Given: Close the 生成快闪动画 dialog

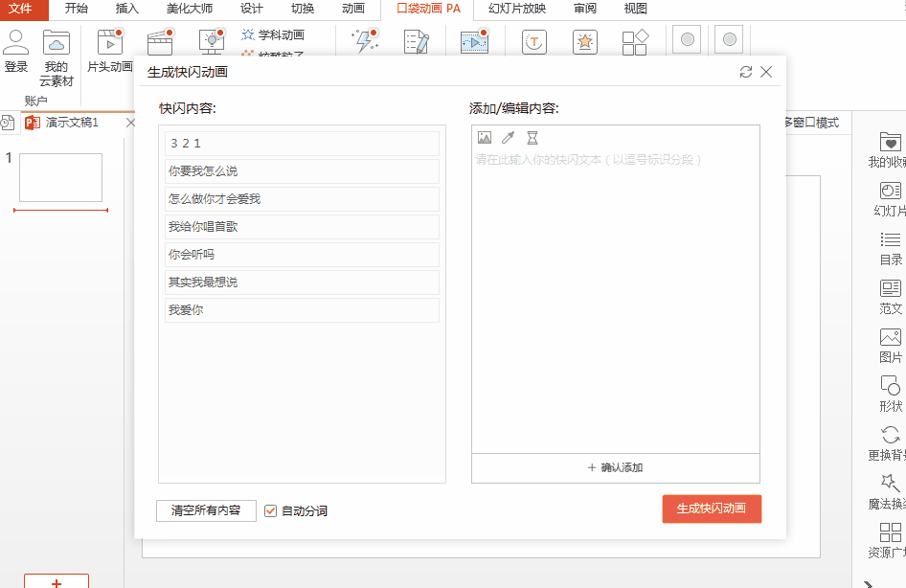Looking at the screenshot, I should click(766, 72).
